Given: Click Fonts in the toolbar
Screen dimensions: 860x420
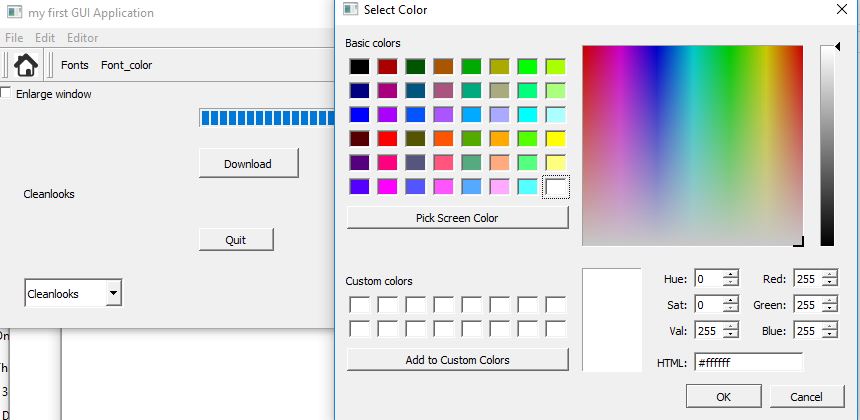Looking at the screenshot, I should [75, 65].
